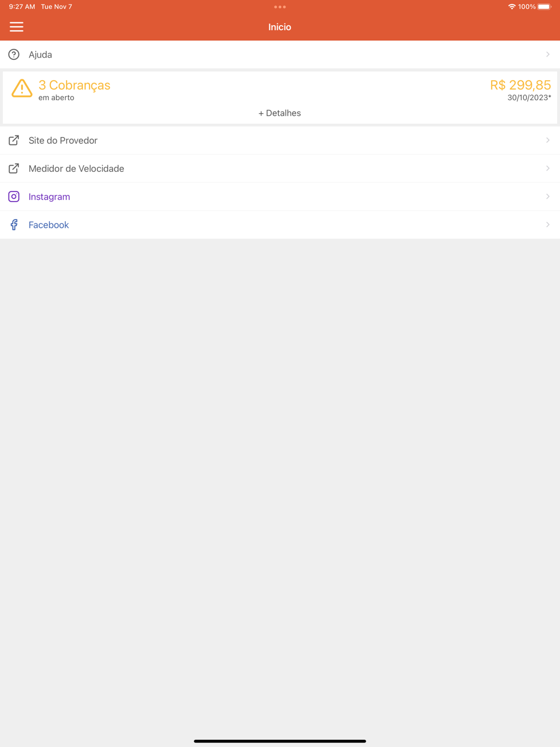The image size is (560, 747).
Task: Tap the chevron on Medidor de Velocidade row
Action: click(548, 169)
